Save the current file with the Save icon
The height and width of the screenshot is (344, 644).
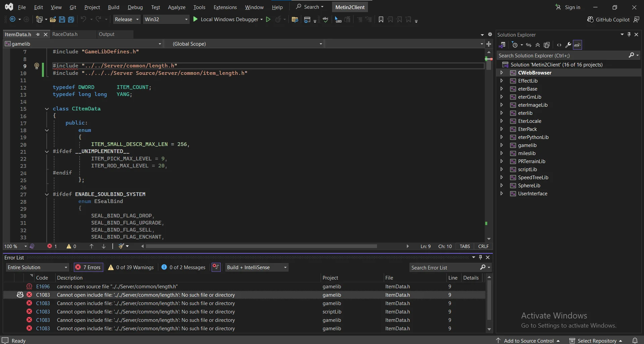(62, 19)
